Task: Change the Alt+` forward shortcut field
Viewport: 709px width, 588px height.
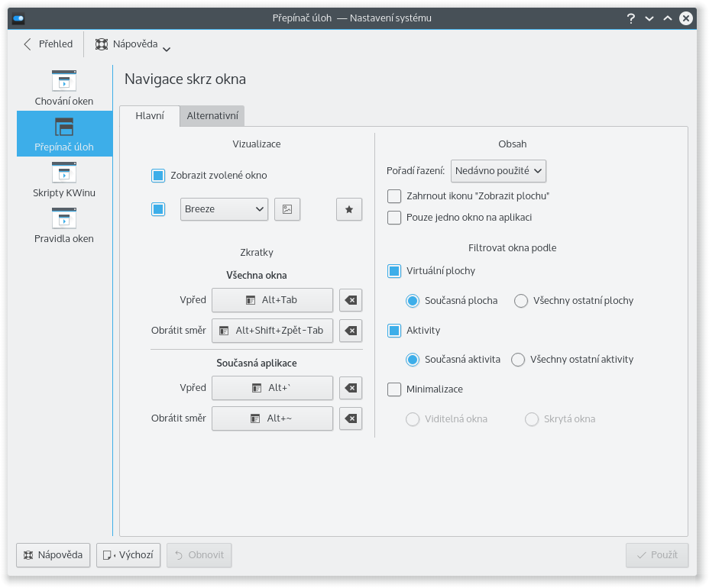Action: pyautogui.click(x=272, y=388)
